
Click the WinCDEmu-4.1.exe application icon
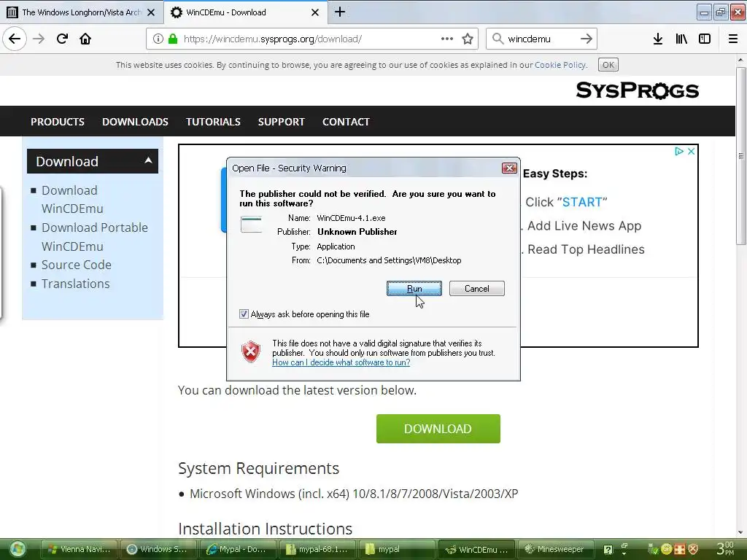tap(251, 225)
